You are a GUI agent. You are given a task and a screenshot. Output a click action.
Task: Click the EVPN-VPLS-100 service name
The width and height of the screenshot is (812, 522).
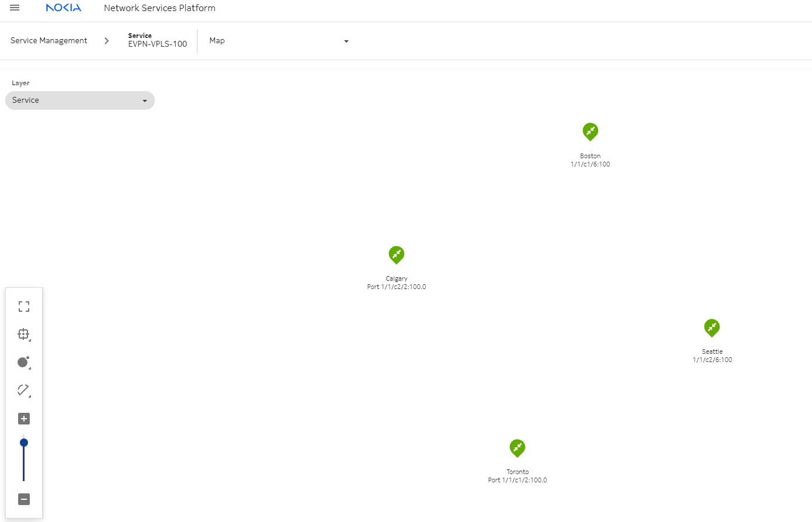[158, 44]
